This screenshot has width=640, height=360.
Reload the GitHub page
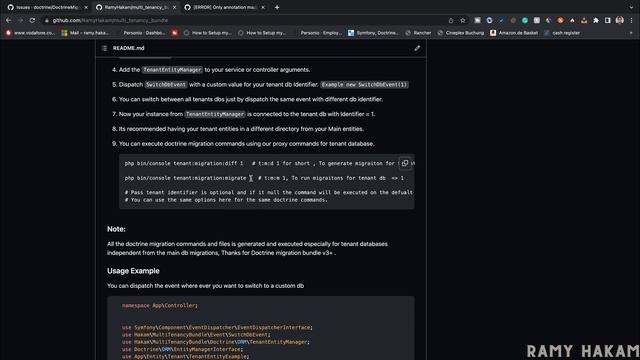pyautogui.click(x=32, y=20)
